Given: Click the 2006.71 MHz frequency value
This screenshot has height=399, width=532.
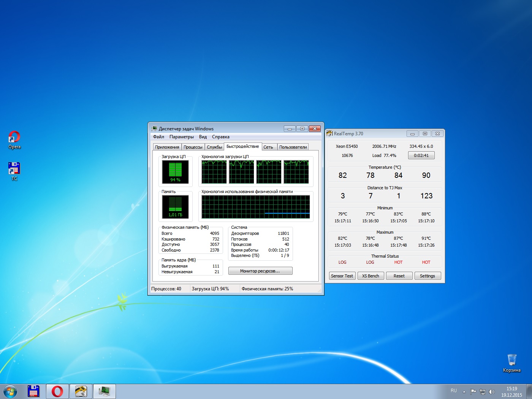Looking at the screenshot, I should (x=384, y=146).
